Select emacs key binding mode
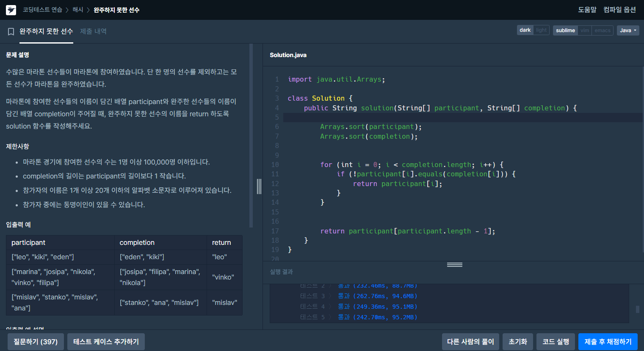Viewport: 644px width, 351px height. [x=603, y=30]
